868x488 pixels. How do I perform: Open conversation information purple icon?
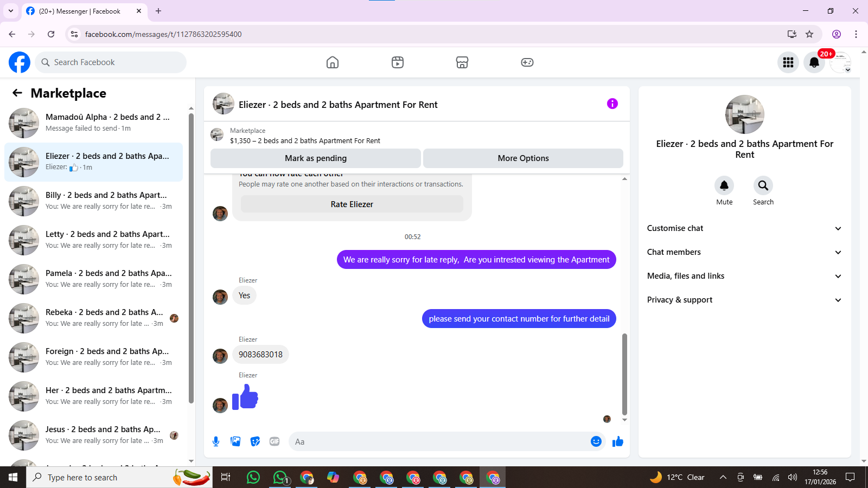pyautogui.click(x=612, y=104)
